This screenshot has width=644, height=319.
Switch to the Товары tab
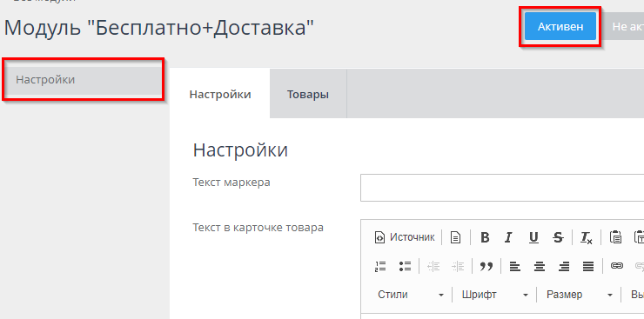click(x=308, y=94)
